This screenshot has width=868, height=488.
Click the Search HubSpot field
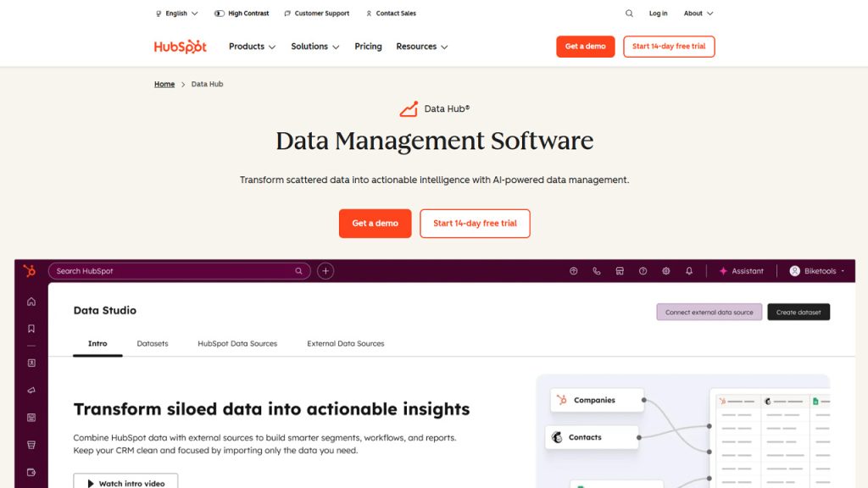pos(180,271)
